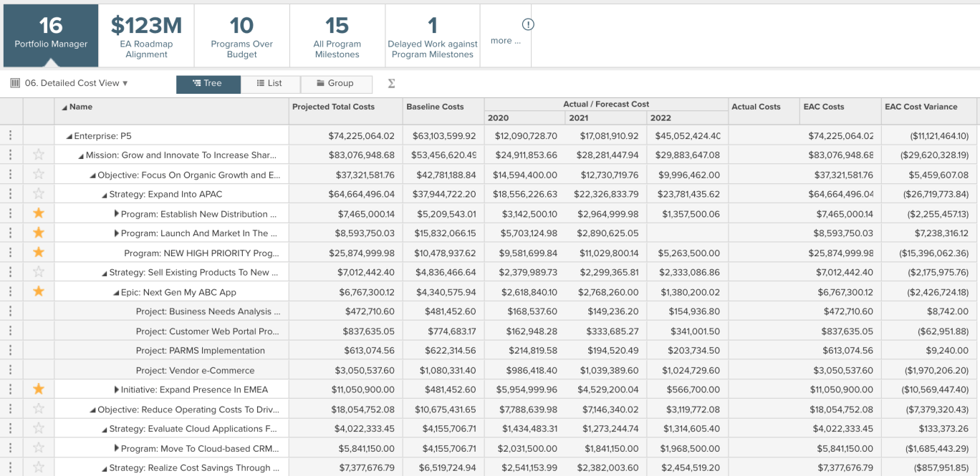Expand Program: Establish New Distribution node
Image resolution: width=980 pixels, height=476 pixels.
pos(117,213)
